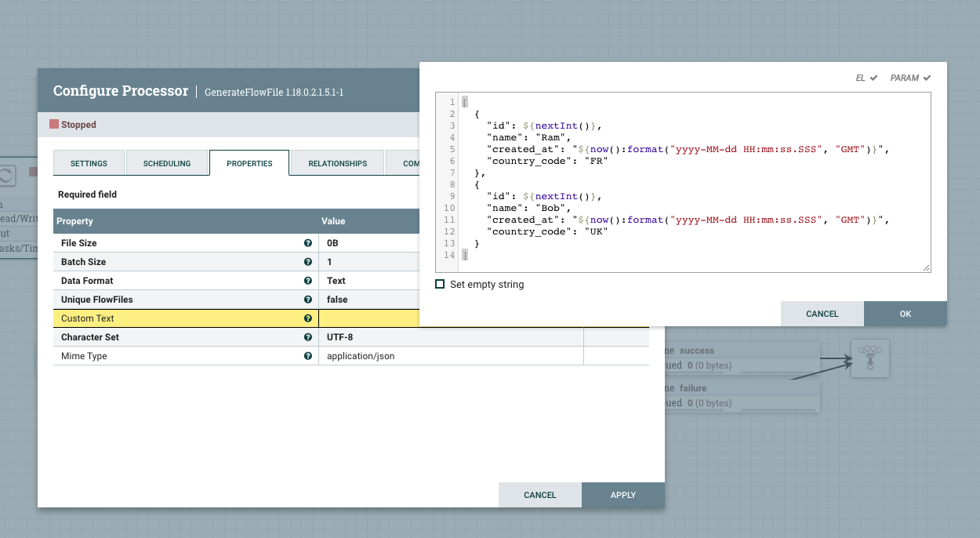Click the funnel icon on canvas

click(870, 358)
